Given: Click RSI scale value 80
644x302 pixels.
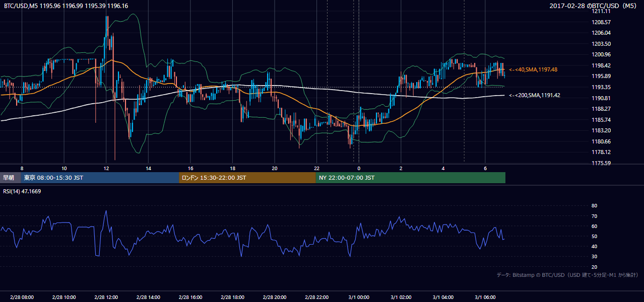Looking at the screenshot, I should 594,206.
